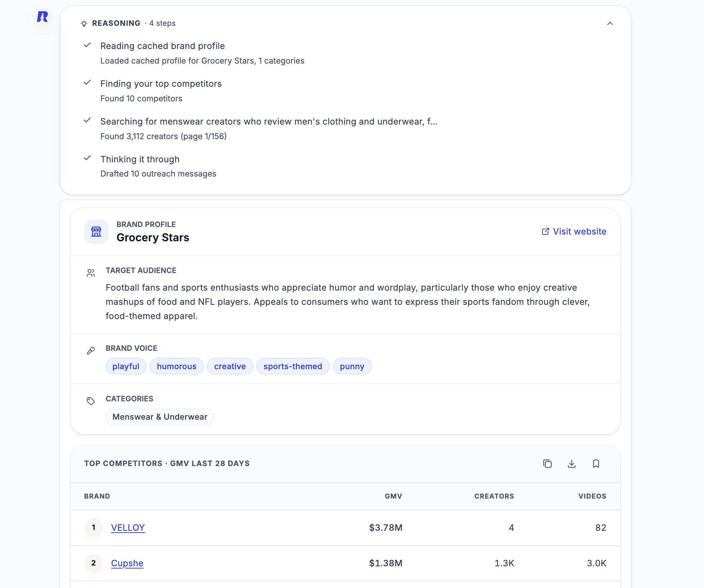This screenshot has width=704, height=588.
Task: Open the Cupshe brand link
Action: point(127,563)
